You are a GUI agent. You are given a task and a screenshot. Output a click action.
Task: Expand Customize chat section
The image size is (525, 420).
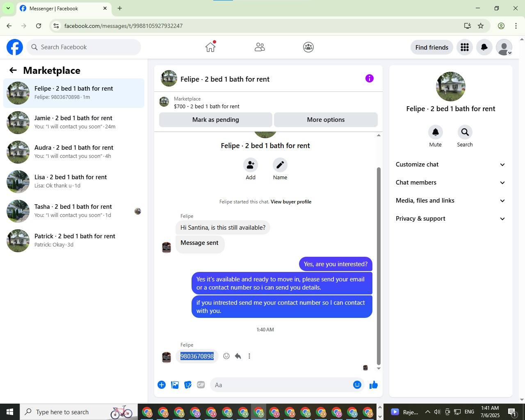point(451,164)
